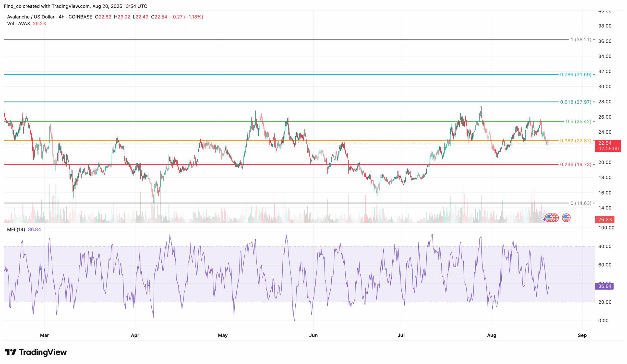
Task: Click the 'L22.49' low value in the legend
Action: [141, 17]
